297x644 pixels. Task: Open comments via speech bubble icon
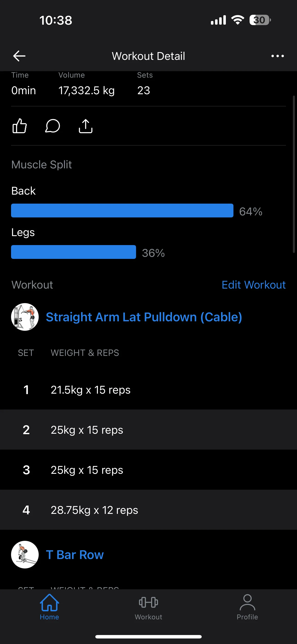click(x=52, y=126)
